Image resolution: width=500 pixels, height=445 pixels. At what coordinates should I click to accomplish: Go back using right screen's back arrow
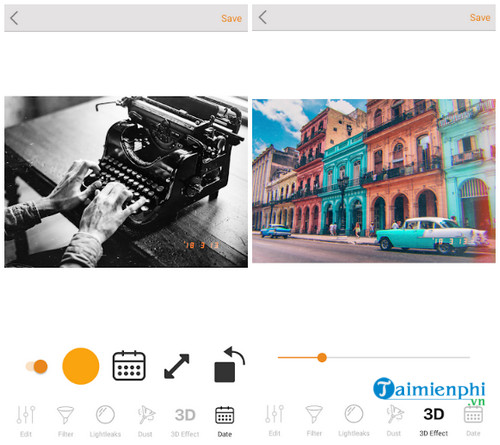click(x=263, y=17)
